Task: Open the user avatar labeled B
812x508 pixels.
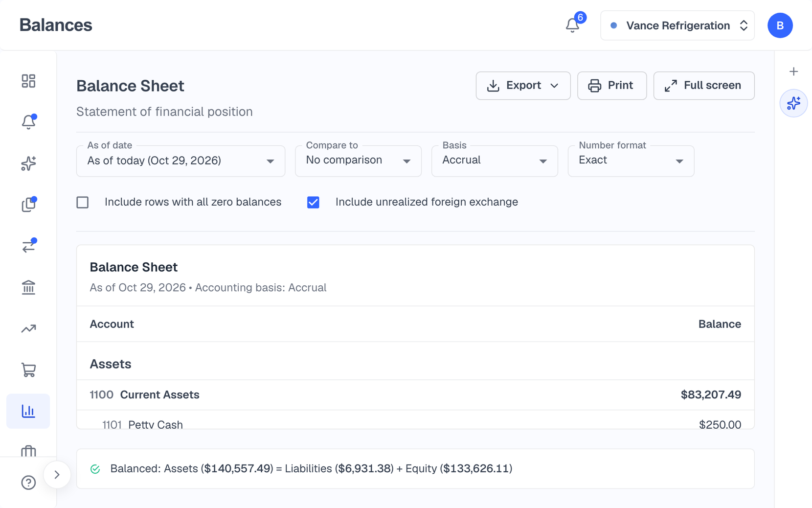Action: 780,25
